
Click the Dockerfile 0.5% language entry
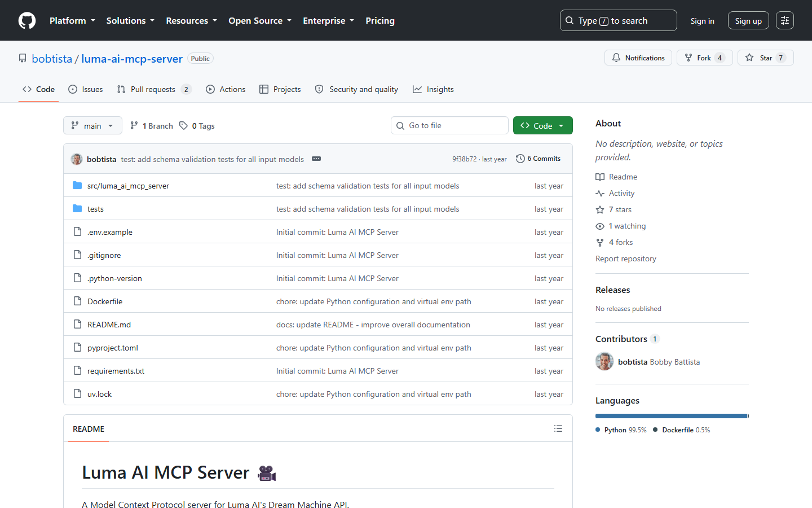point(682,430)
